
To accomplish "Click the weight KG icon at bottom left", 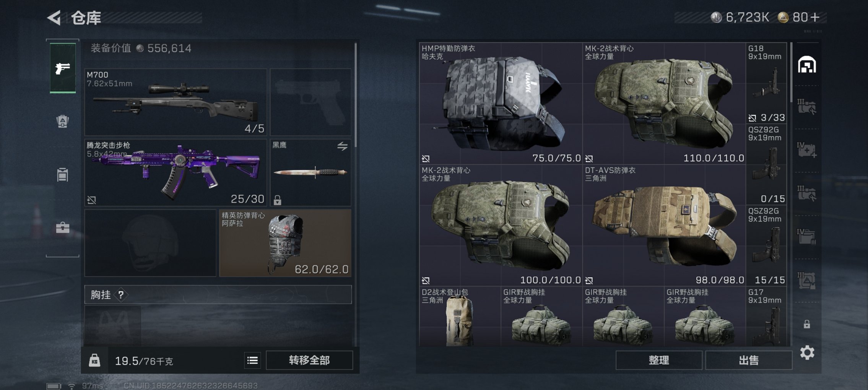I will (94, 361).
